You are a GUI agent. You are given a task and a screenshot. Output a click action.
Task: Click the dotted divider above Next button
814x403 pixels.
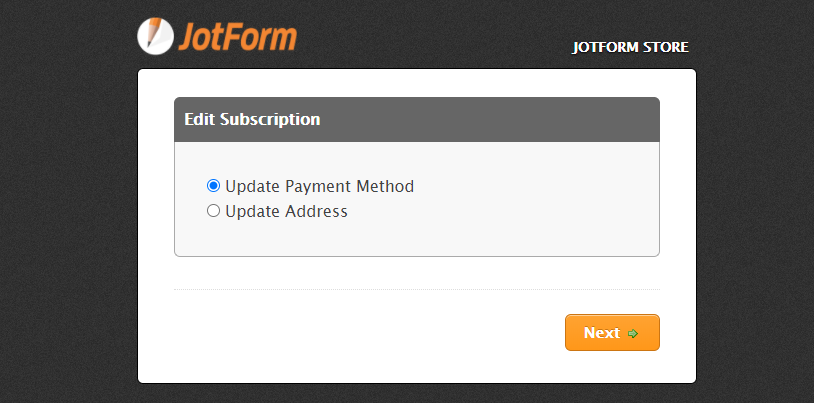pos(416,290)
